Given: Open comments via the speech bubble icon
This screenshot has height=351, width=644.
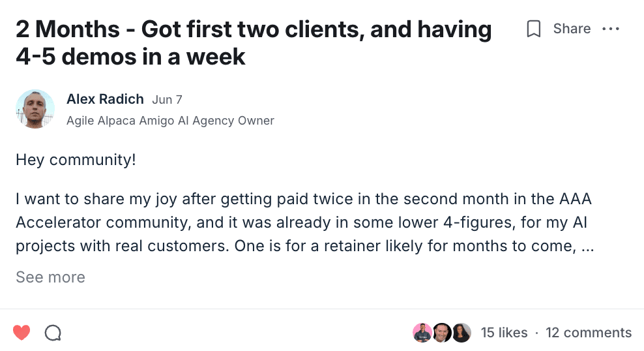Looking at the screenshot, I should pos(53,333).
